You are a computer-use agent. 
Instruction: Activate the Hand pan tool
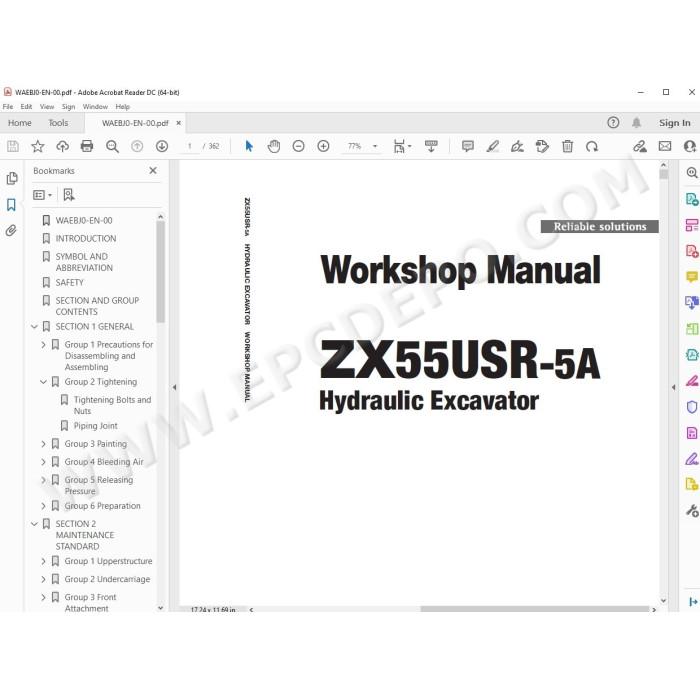(274, 146)
